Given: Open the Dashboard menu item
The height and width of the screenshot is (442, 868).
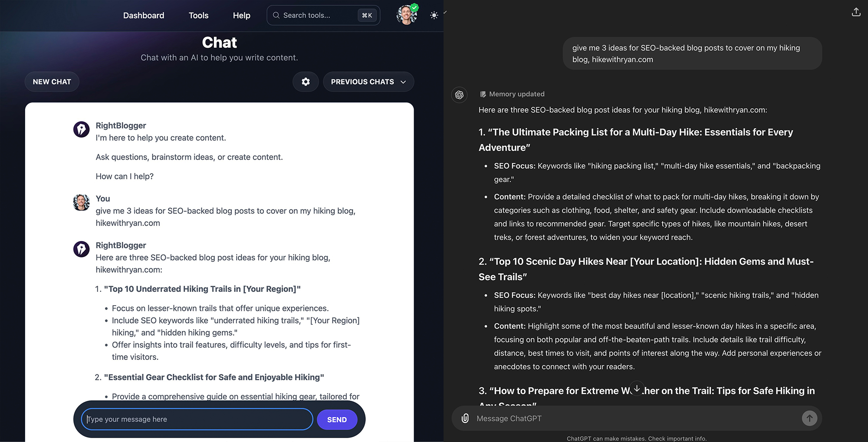Looking at the screenshot, I should tap(144, 15).
